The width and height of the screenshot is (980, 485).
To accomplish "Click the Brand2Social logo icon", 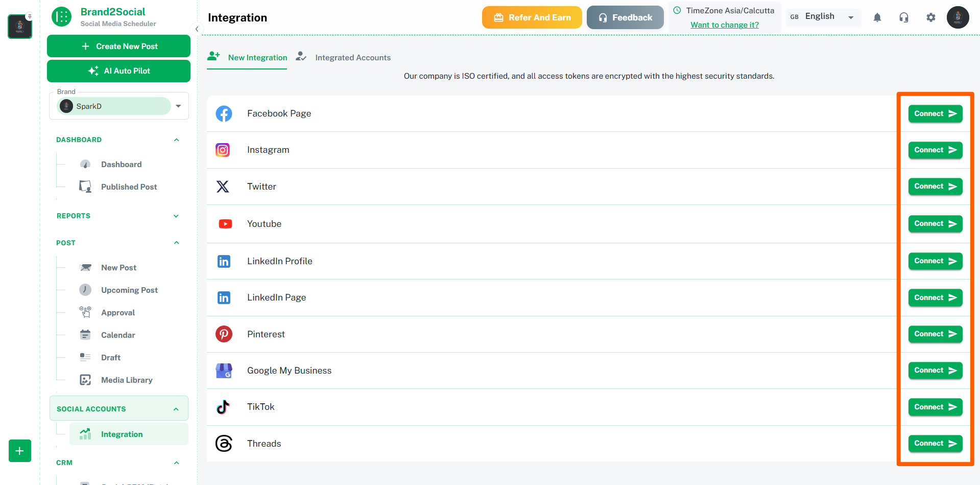I will coord(62,17).
